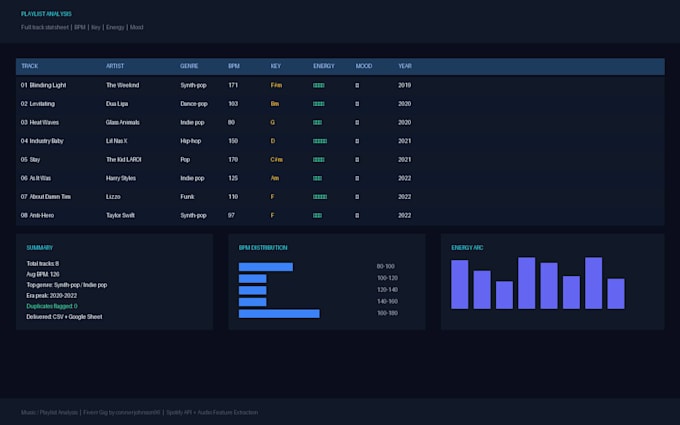Click the year 2019 cell
The height and width of the screenshot is (425, 680).
tap(405, 85)
